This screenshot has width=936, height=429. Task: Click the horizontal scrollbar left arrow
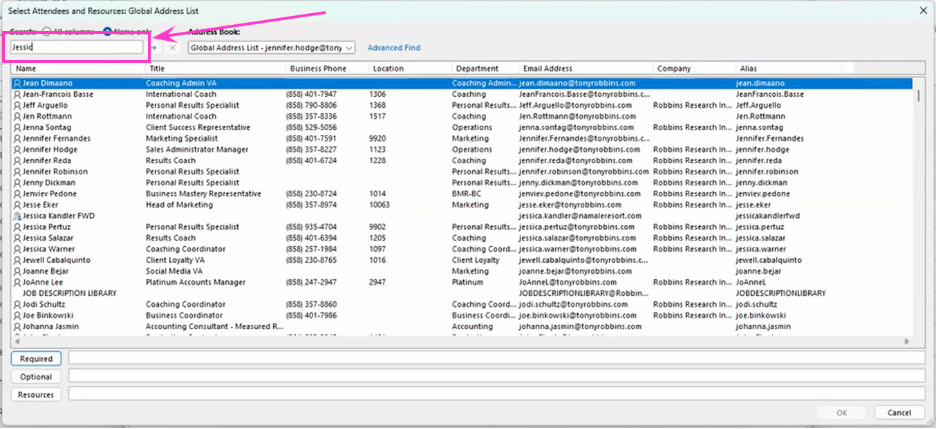[x=16, y=341]
